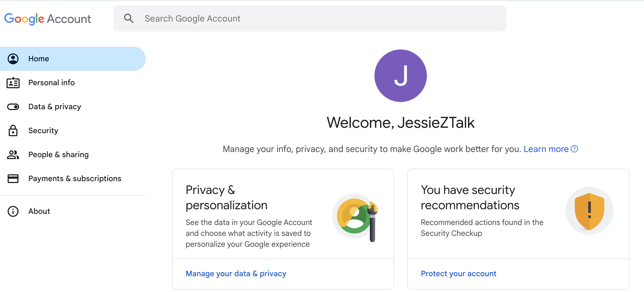This screenshot has width=644, height=292.
Task: Click the Data & privacy toggle icon
Action: (x=13, y=107)
